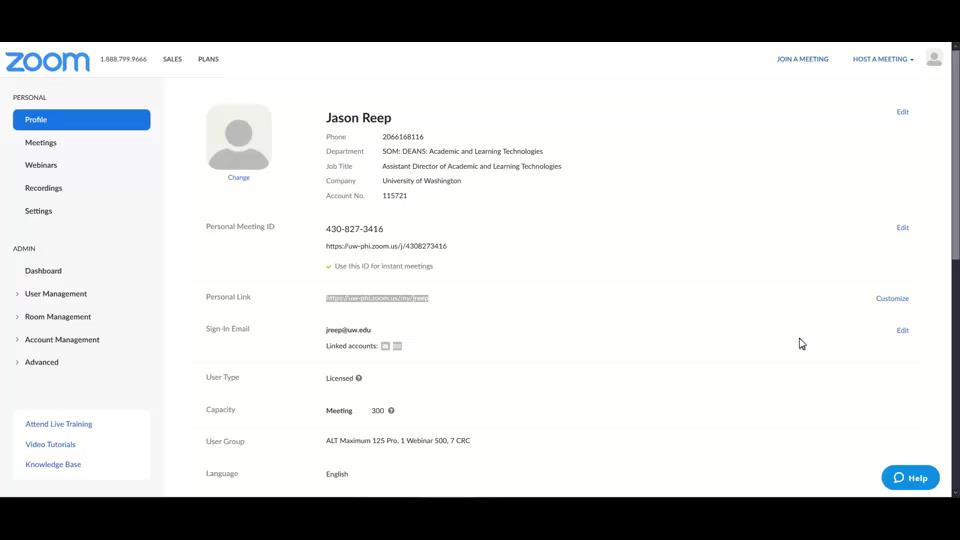Click the Capacity help question icon
The width and height of the screenshot is (960, 540).
point(391,410)
